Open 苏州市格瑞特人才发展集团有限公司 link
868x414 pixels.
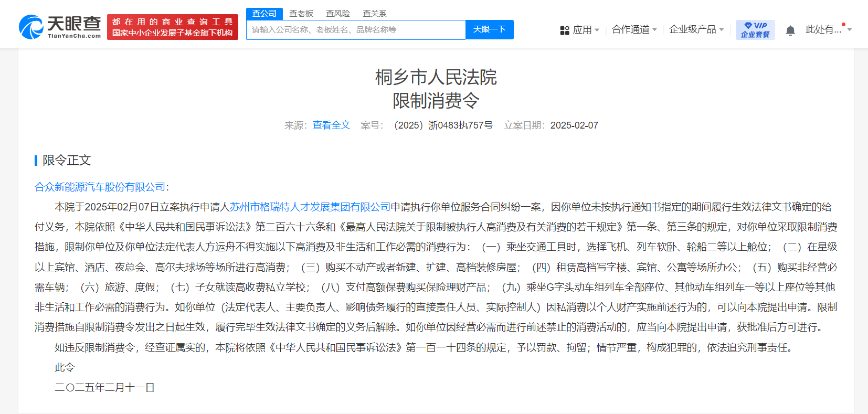point(310,207)
